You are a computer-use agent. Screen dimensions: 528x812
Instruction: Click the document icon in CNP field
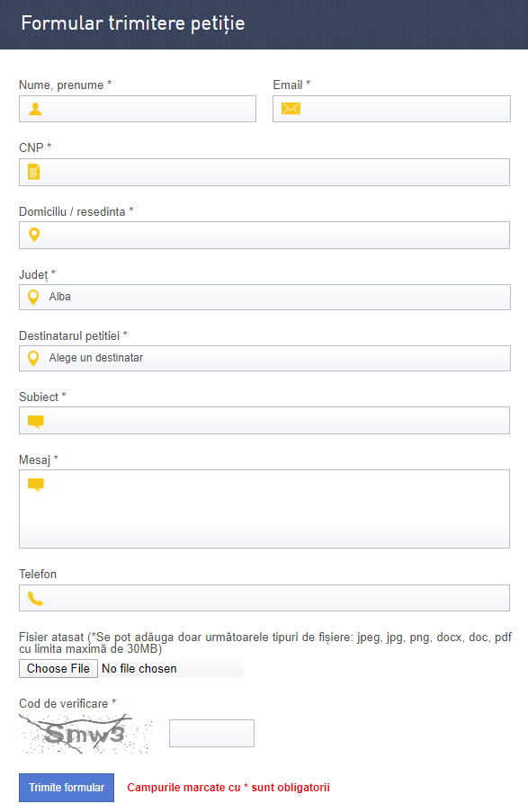[x=33, y=172]
